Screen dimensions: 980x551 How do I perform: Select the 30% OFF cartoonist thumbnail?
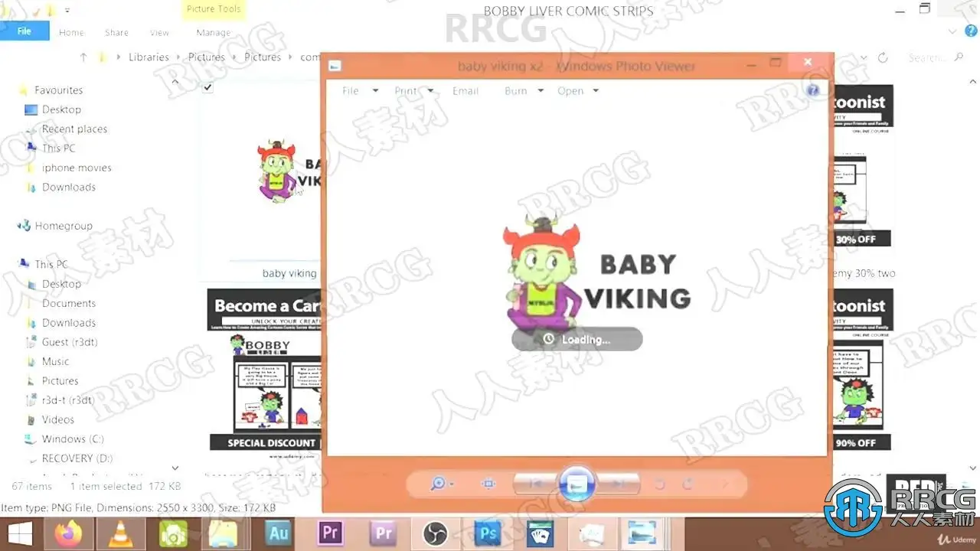(x=863, y=166)
